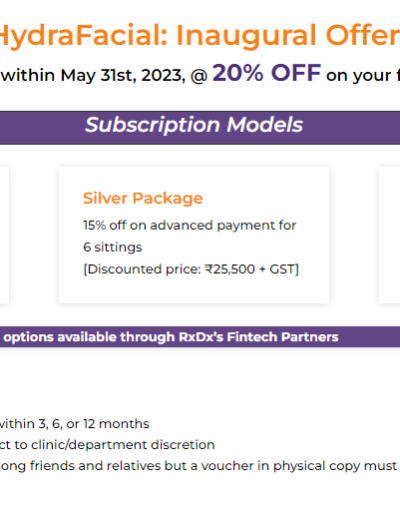Click the Silver Package card
The image size is (400, 516).
point(194,235)
